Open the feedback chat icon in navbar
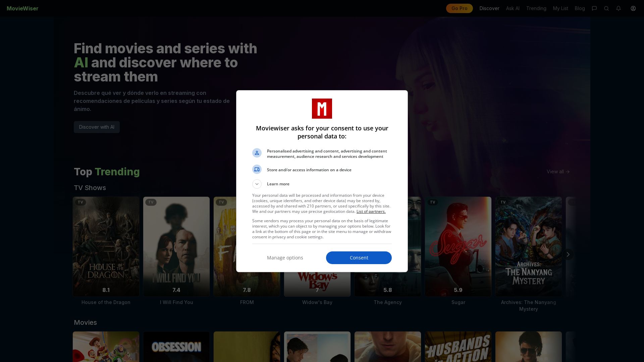 point(594,8)
